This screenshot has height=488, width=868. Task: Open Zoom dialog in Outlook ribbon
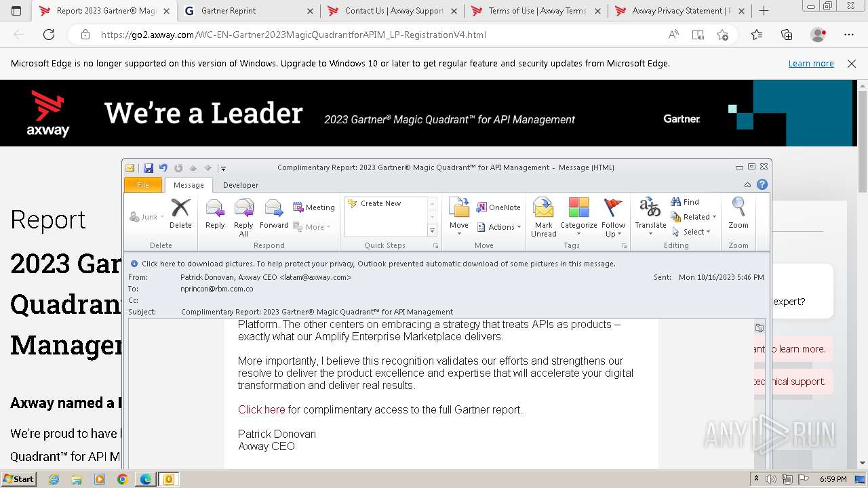738,214
